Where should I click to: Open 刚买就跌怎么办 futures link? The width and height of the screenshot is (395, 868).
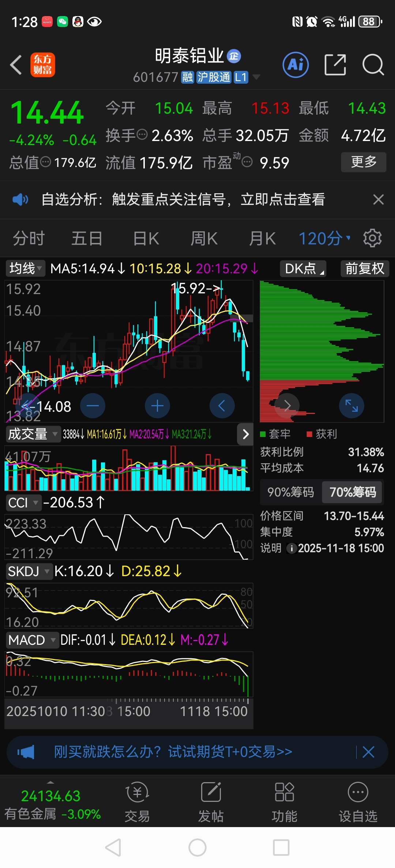pyautogui.click(x=173, y=752)
